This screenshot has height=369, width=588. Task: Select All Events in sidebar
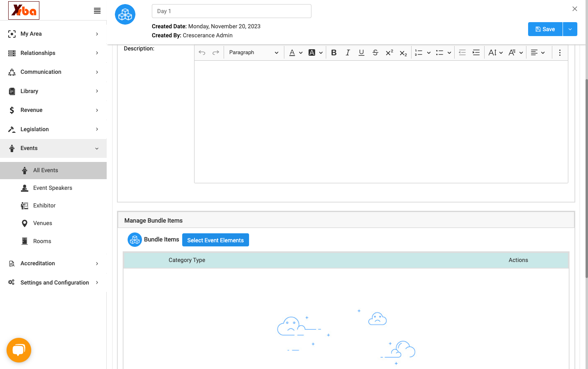tap(53, 171)
